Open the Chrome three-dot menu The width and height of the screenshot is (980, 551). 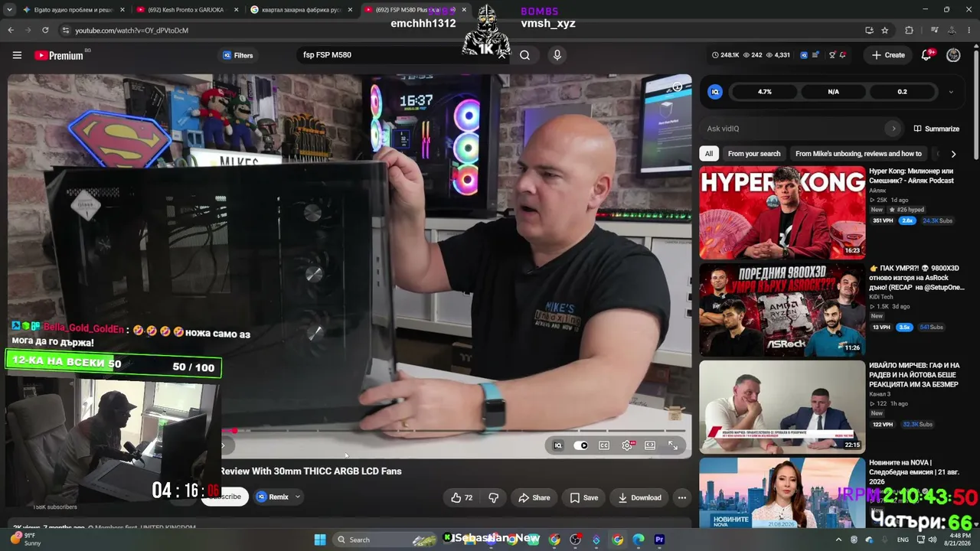968,30
